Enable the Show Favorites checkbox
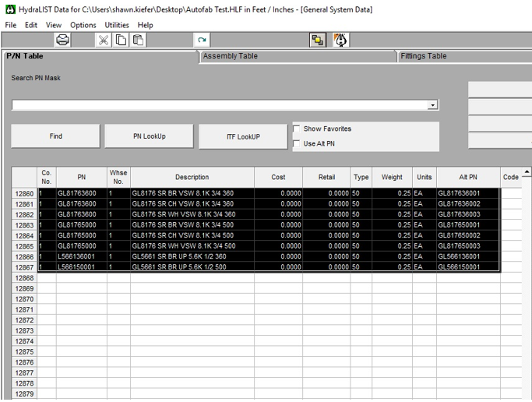 point(297,129)
